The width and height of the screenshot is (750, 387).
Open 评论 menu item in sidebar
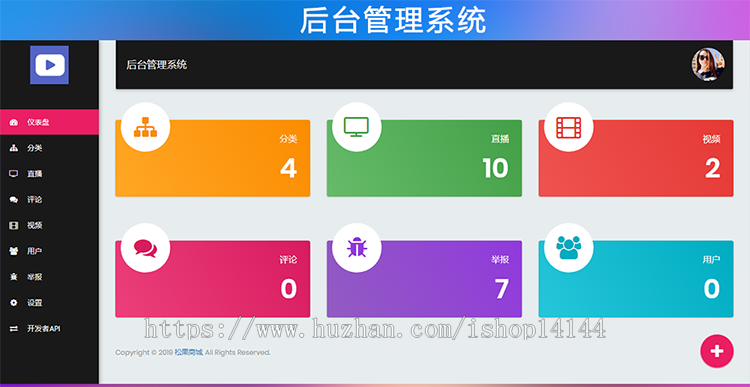[x=49, y=199]
